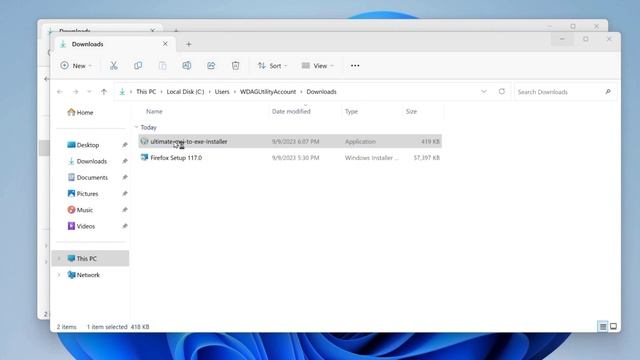Viewport: 640px width, 360px height.
Task: Open the See more ellipsis menu
Action: 355,66
